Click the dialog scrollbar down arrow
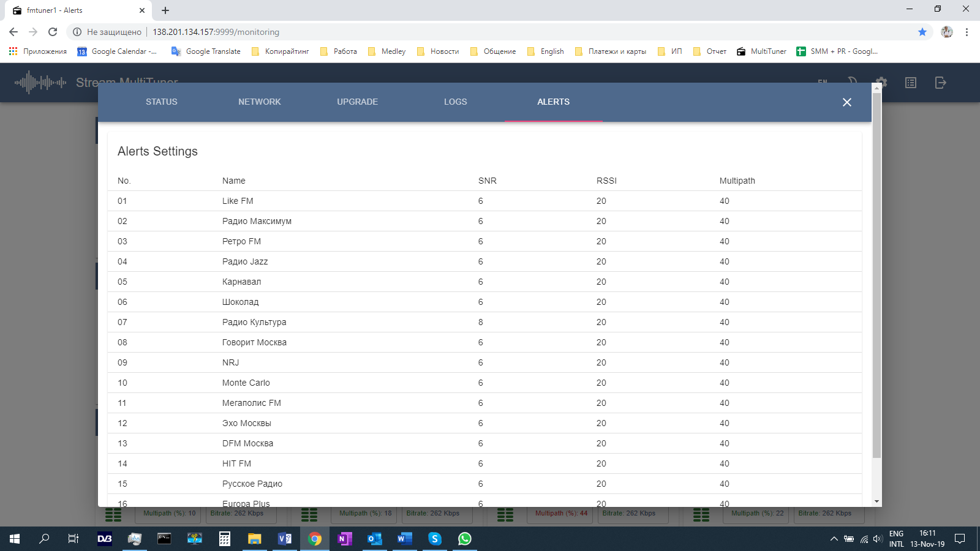Viewport: 980px width, 551px height. pyautogui.click(x=876, y=501)
